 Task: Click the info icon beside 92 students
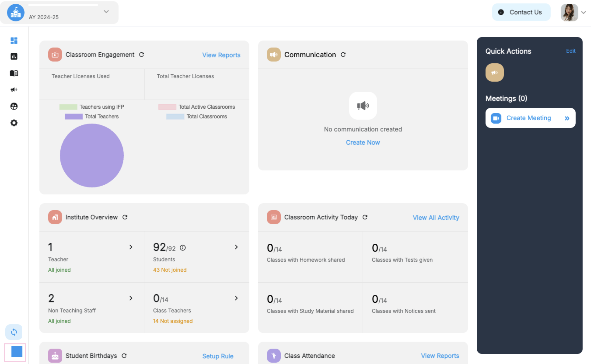(183, 248)
